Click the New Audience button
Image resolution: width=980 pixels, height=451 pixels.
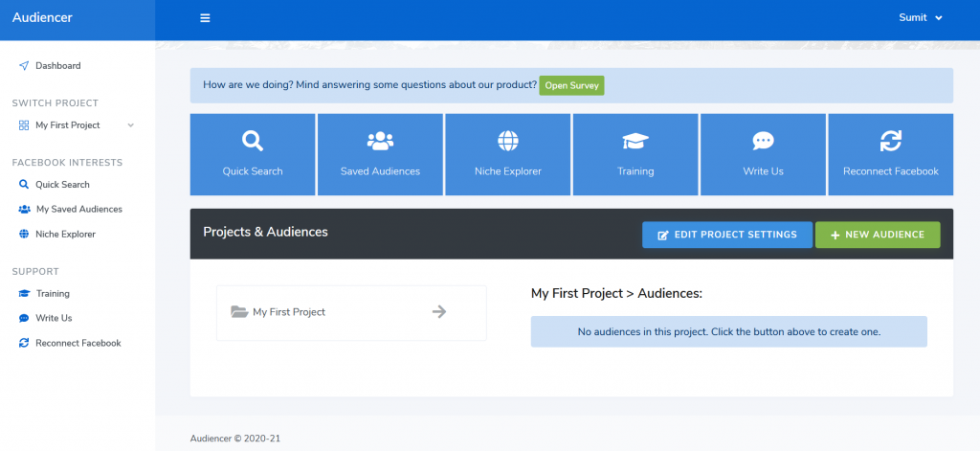[878, 235]
